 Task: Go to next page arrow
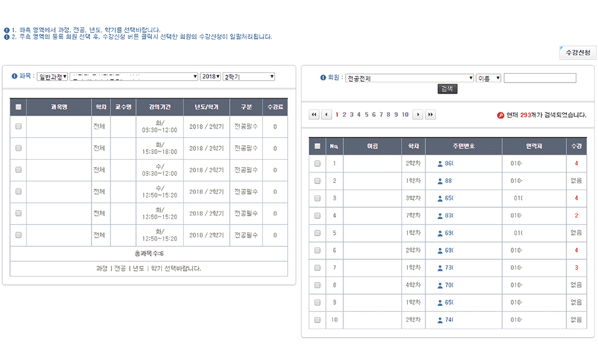point(418,115)
